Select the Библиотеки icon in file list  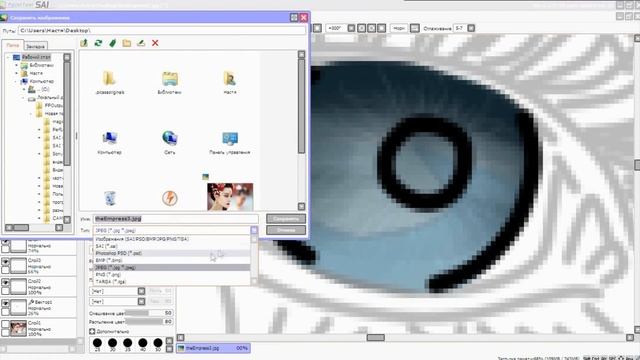pyautogui.click(x=170, y=78)
